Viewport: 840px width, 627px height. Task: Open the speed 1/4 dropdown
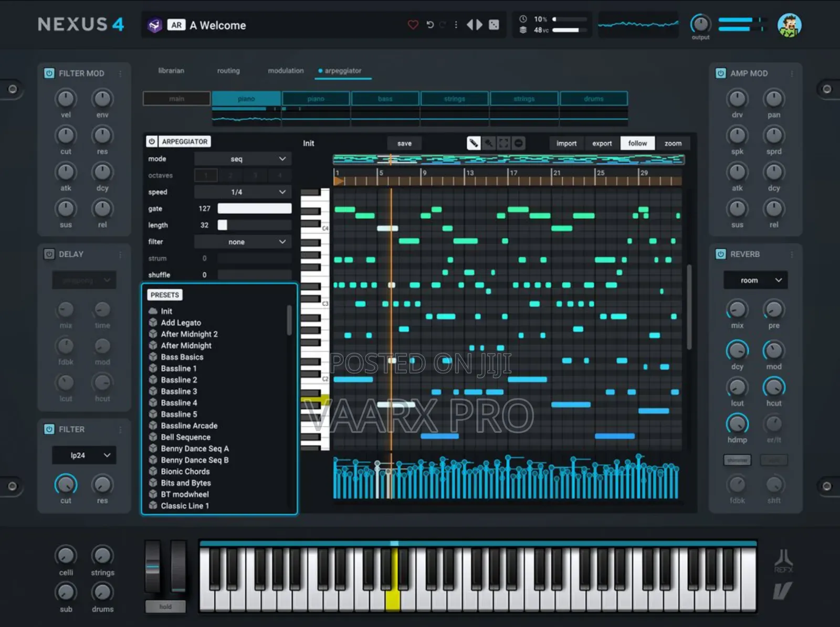pos(243,192)
